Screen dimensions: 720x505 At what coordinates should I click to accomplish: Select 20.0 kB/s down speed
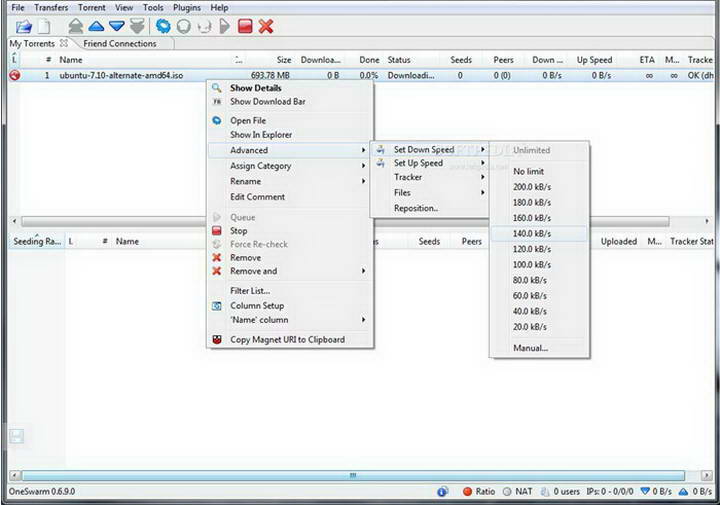[x=540, y=327]
